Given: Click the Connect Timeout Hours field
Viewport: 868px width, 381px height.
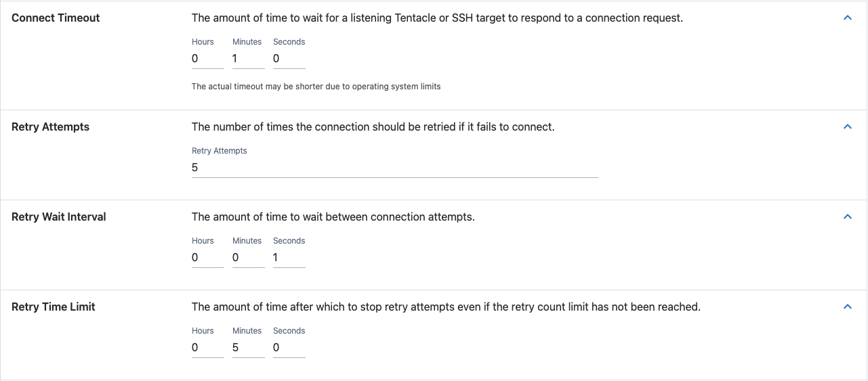Looking at the screenshot, I should pos(208,59).
